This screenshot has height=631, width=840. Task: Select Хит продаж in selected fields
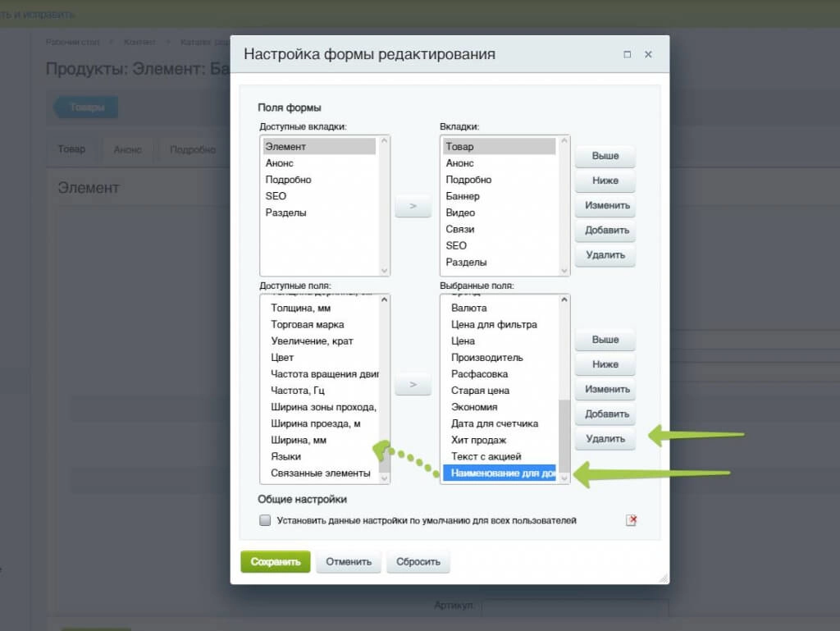500,441
